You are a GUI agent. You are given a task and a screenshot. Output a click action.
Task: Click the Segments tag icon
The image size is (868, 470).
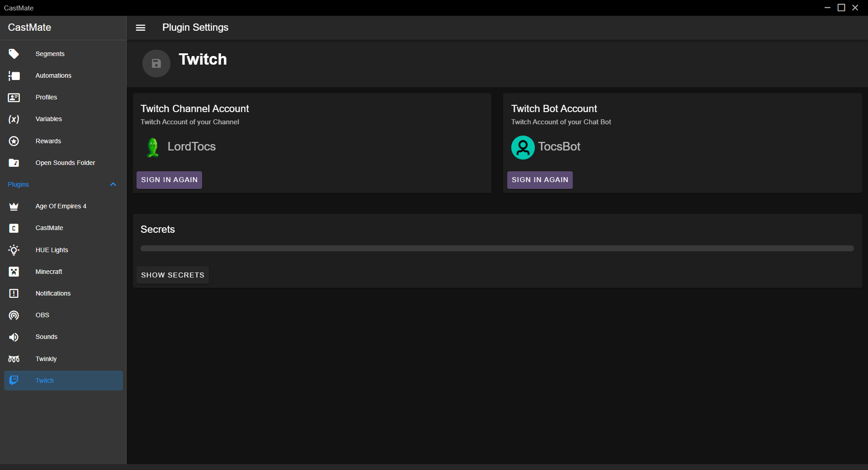point(14,54)
